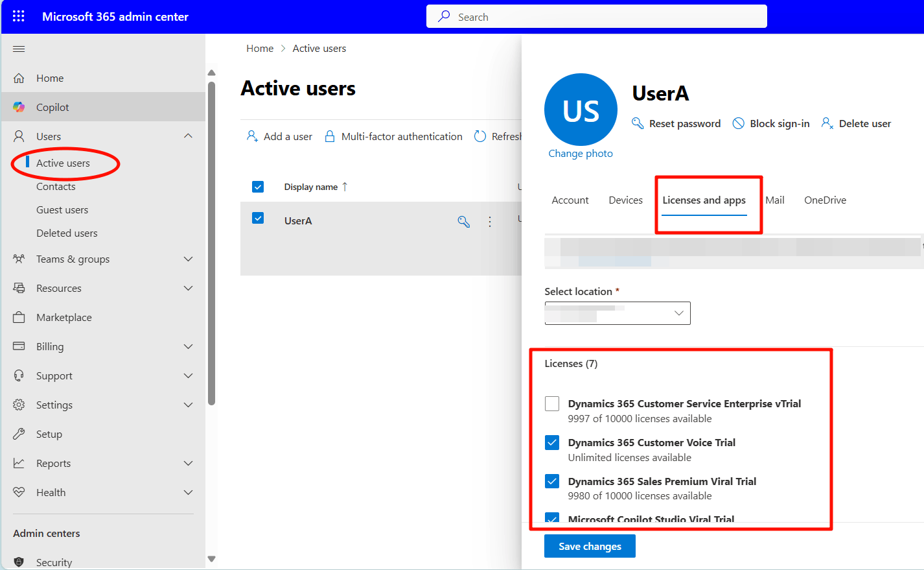Check Dynamics 365 Customer Service Enterprise vTrial

coord(552,404)
